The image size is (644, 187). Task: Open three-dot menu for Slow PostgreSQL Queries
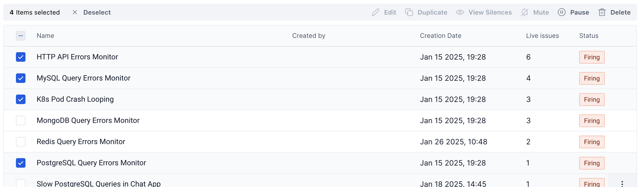[622, 184]
